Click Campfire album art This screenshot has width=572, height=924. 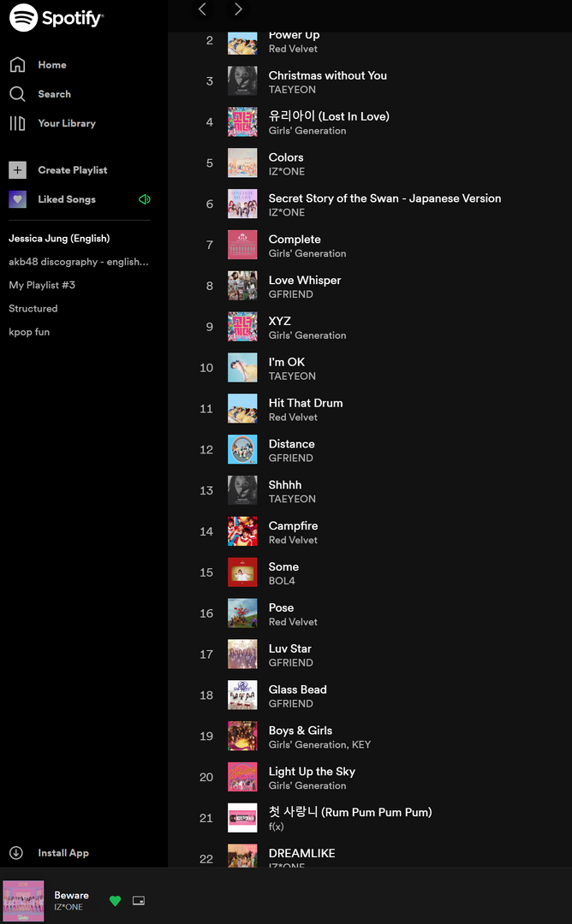pos(242,531)
